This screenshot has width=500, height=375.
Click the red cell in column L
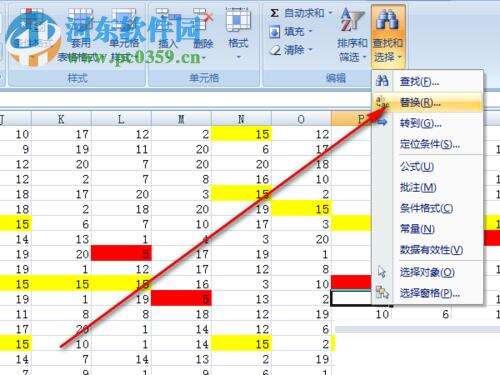[121, 254]
